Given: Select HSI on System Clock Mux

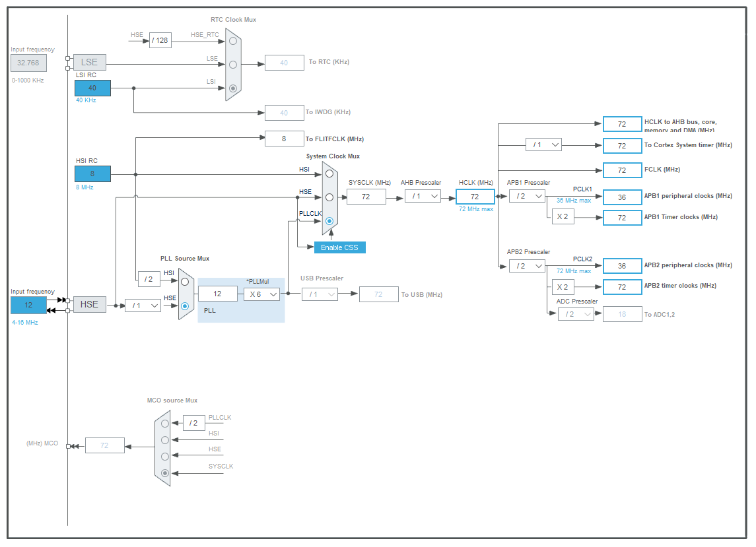Looking at the screenshot, I should [x=329, y=174].
